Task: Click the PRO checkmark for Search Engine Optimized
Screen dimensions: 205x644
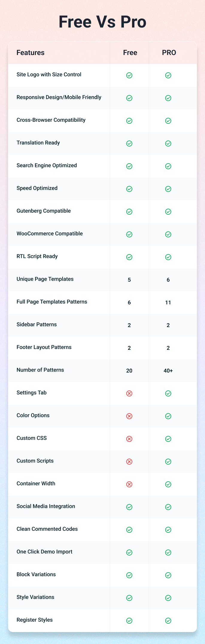Action: pos(168,166)
